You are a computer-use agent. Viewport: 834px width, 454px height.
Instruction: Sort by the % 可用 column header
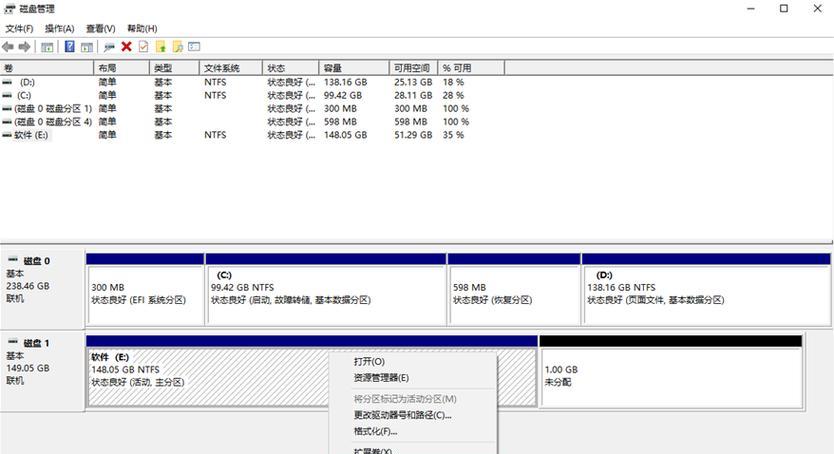coord(471,68)
